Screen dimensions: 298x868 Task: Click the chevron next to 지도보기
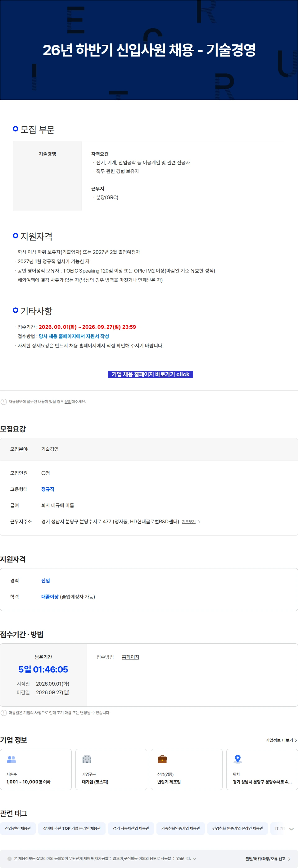point(199,521)
